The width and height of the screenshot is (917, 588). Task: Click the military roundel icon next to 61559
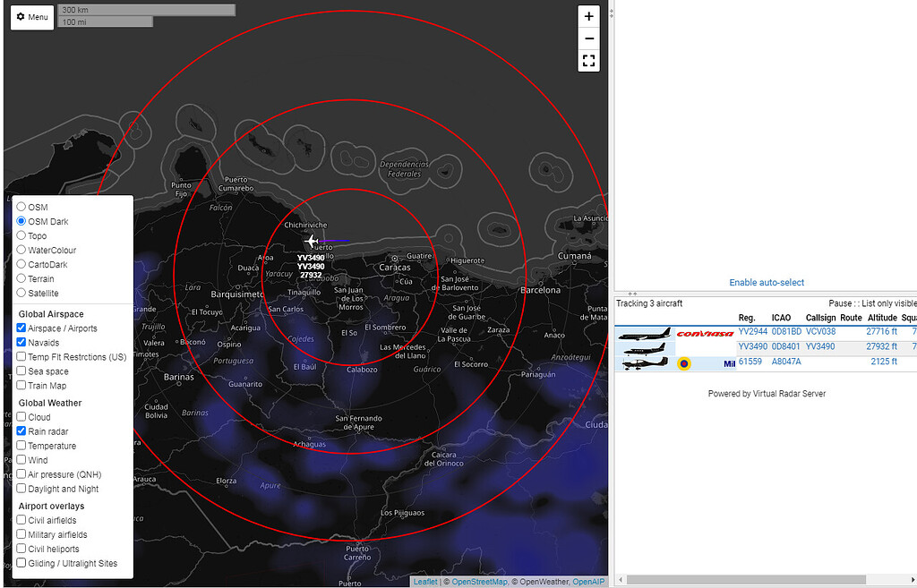[x=684, y=362]
